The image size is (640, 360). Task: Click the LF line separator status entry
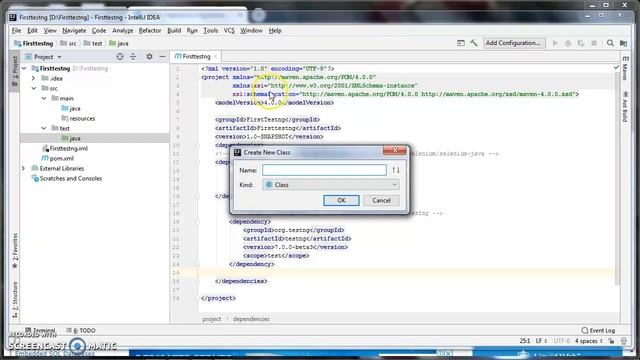click(541, 341)
